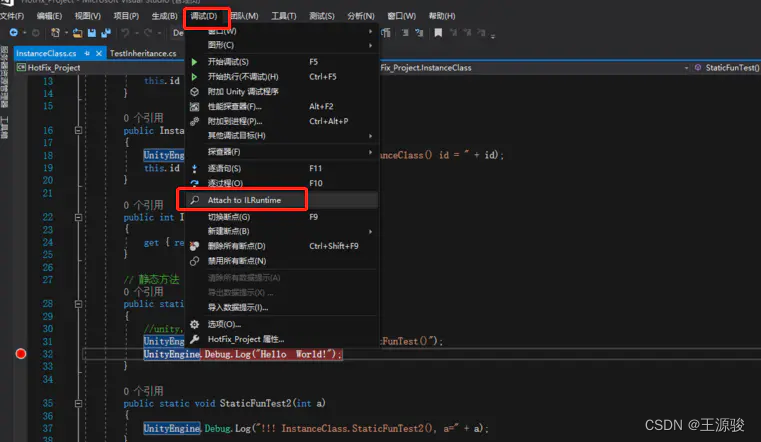Screen dimensions: 761x442
Task: Choose Attach to Process (附加到进程)
Action: coord(233,121)
